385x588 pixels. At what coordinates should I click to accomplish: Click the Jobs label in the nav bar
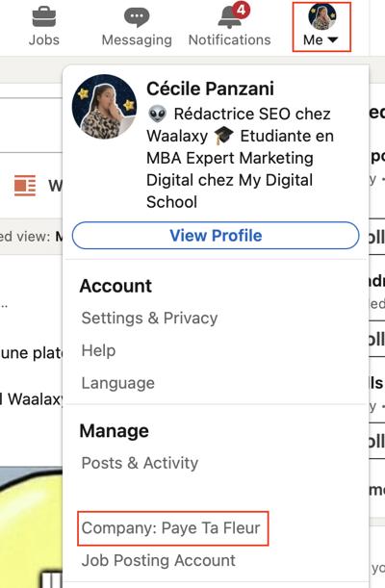pyautogui.click(x=44, y=39)
